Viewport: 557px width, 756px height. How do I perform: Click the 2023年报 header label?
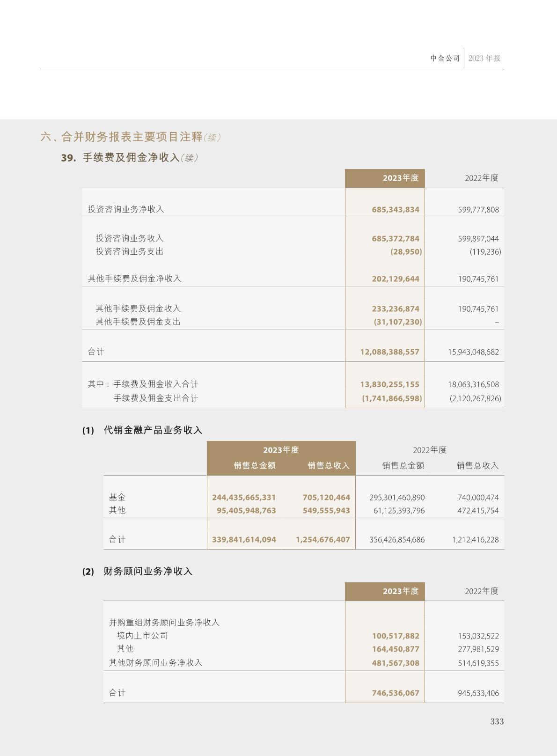[x=484, y=59]
